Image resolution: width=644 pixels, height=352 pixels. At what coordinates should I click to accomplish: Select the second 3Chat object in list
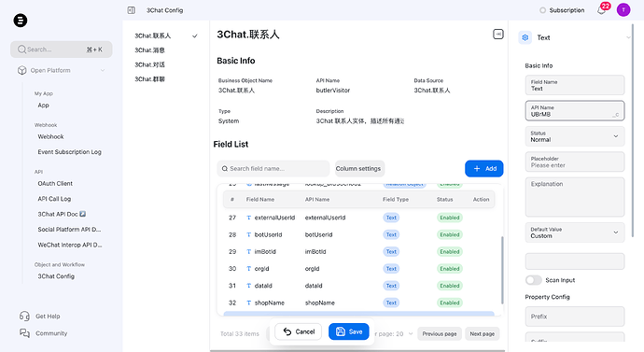pyautogui.click(x=149, y=50)
